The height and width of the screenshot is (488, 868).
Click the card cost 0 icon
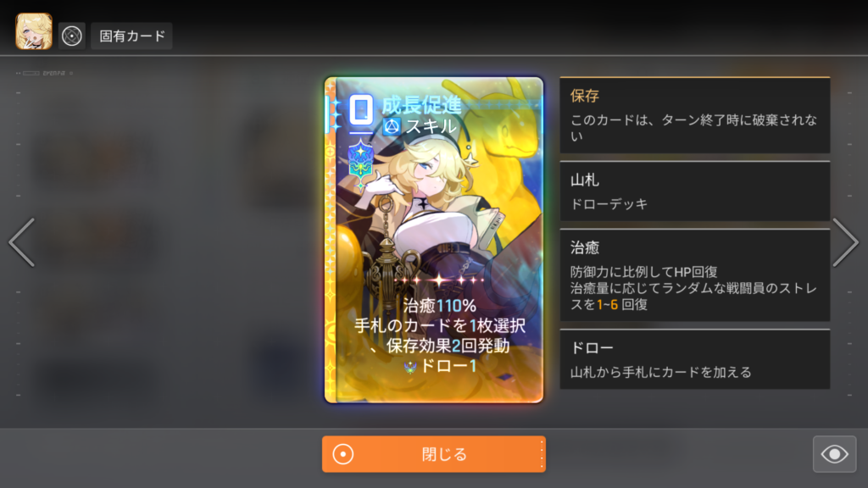pyautogui.click(x=361, y=110)
